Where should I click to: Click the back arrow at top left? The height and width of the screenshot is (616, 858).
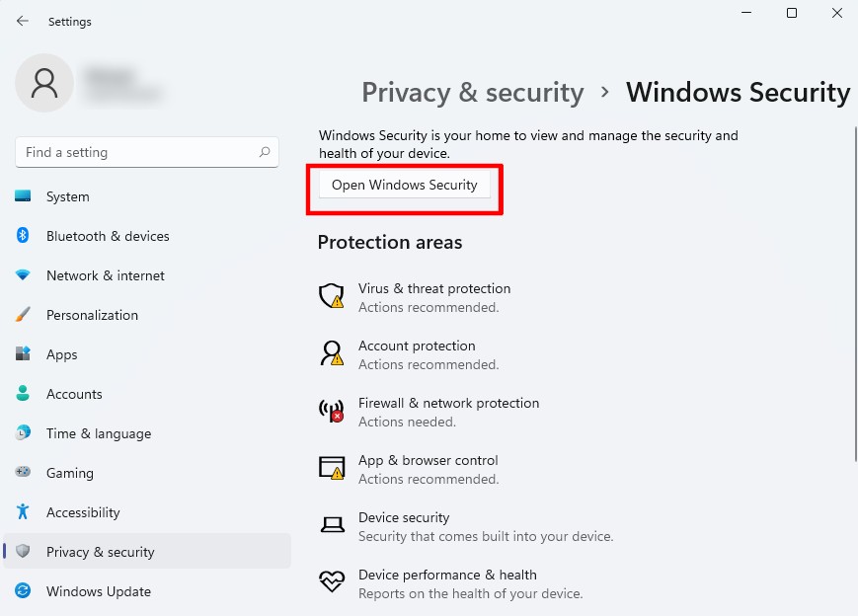(x=22, y=21)
